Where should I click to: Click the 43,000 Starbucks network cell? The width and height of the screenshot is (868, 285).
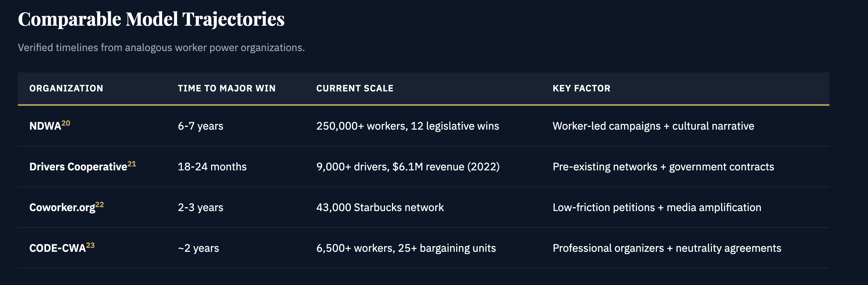[380, 207]
